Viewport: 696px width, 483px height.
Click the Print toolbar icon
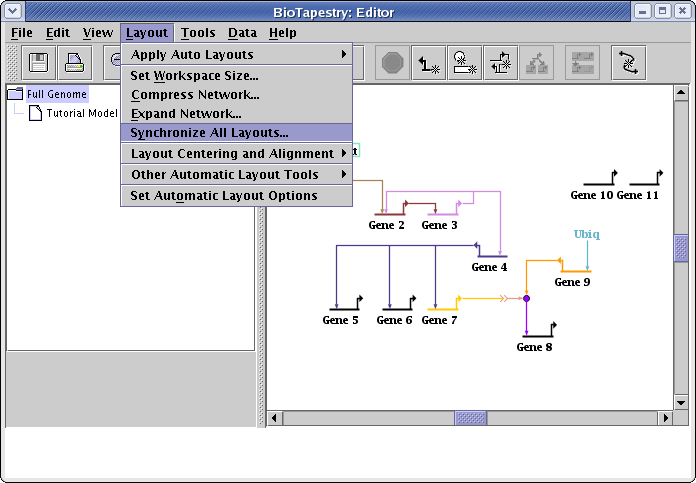(x=76, y=62)
